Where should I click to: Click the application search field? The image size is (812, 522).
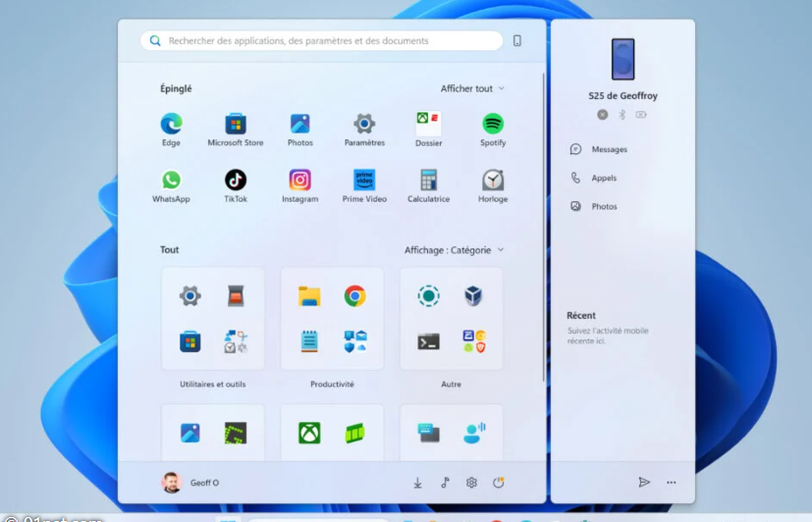[x=324, y=41]
